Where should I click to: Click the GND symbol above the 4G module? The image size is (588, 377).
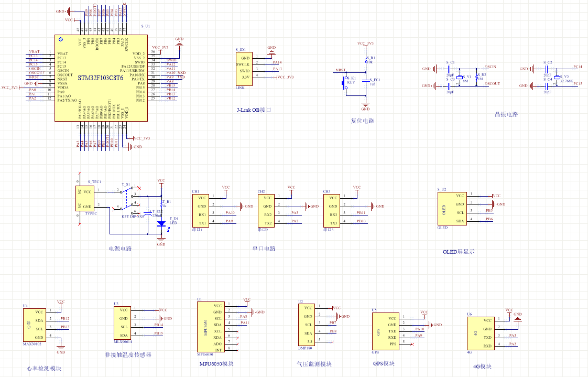tap(517, 317)
